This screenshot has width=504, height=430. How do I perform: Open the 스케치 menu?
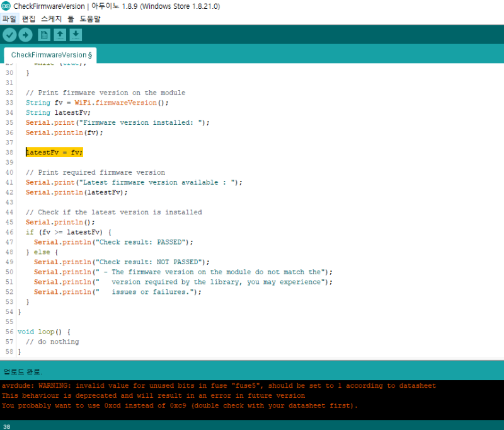pyautogui.click(x=52, y=19)
